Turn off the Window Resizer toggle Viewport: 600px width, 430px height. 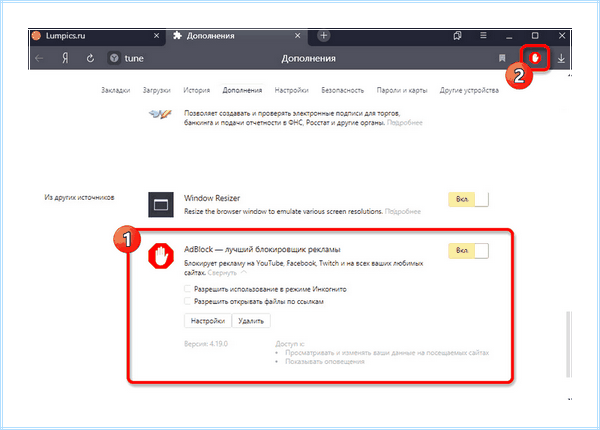468,199
